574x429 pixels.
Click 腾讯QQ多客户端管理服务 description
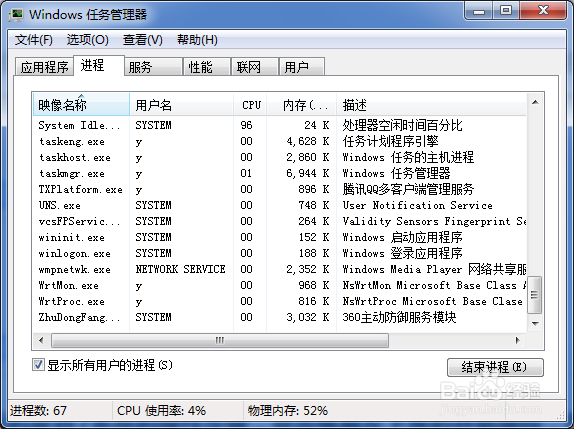pos(408,189)
